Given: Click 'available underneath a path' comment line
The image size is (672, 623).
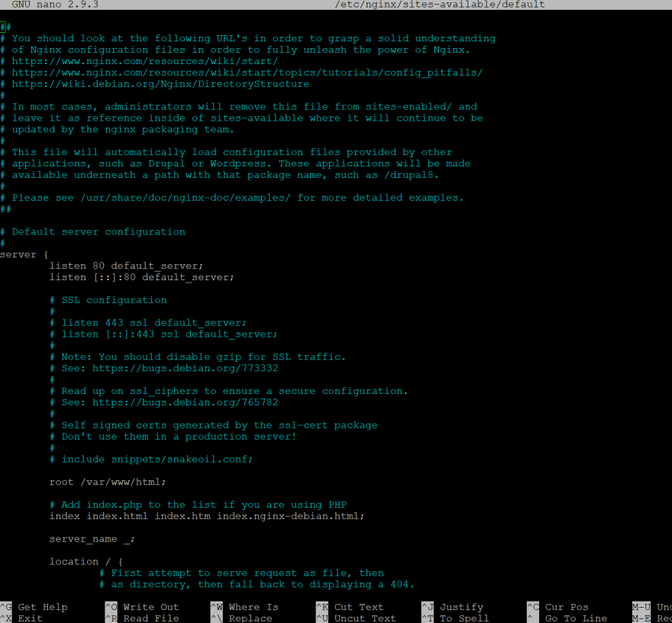Looking at the screenshot, I should (x=219, y=175).
